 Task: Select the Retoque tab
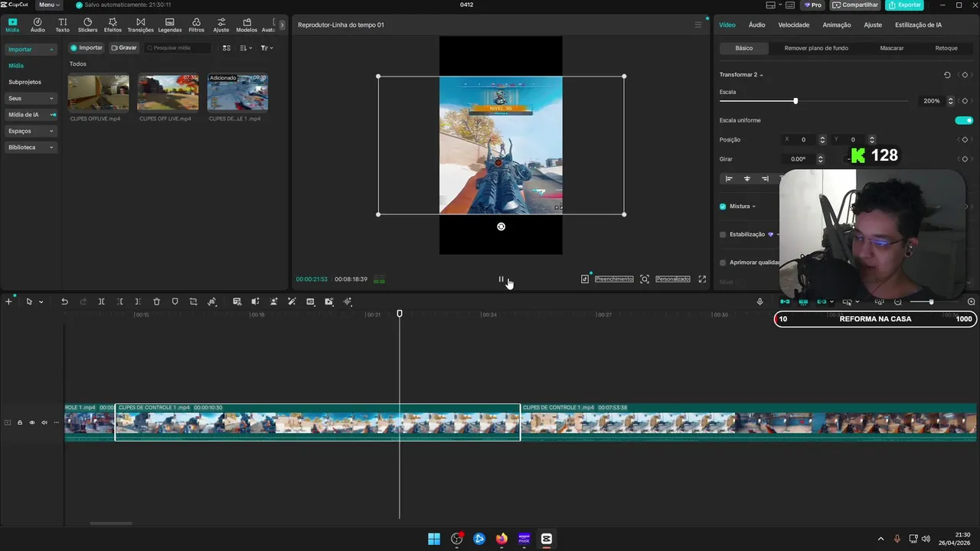pyautogui.click(x=946, y=48)
